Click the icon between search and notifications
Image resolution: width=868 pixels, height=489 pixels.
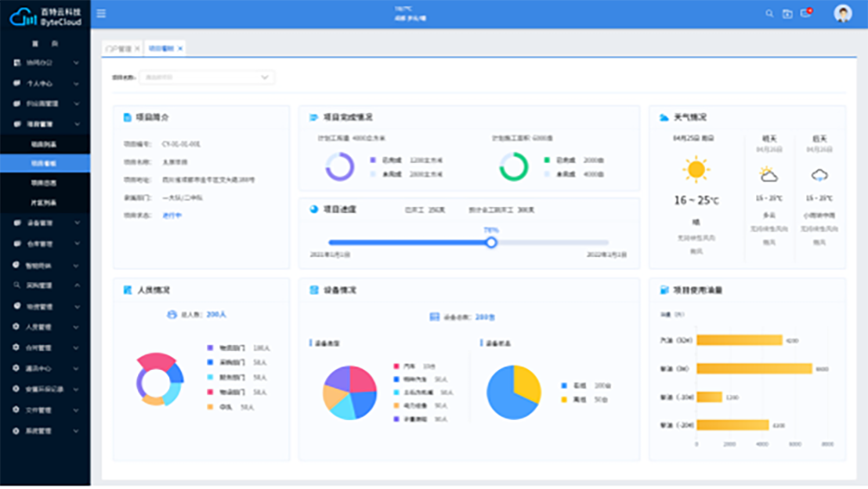pos(787,13)
